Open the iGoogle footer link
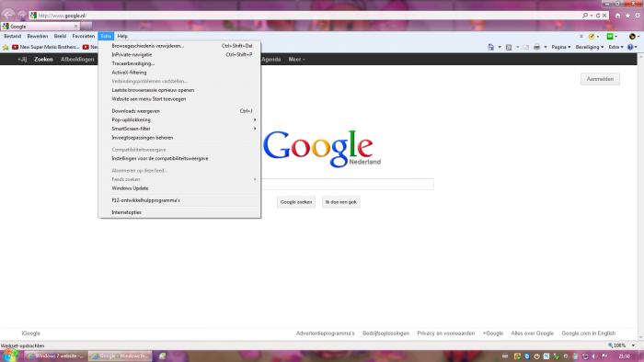 pyautogui.click(x=30, y=334)
